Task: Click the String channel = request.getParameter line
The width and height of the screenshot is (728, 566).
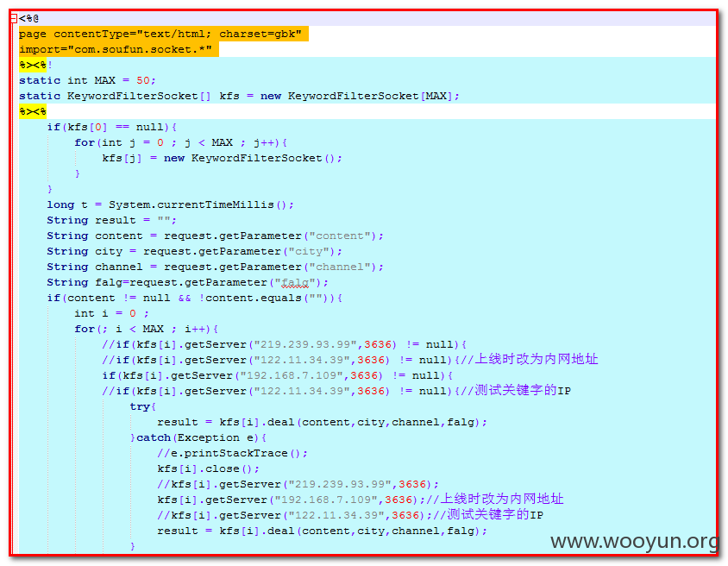Action: click(216, 267)
